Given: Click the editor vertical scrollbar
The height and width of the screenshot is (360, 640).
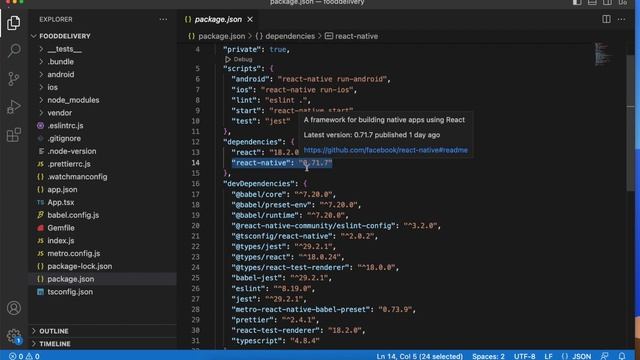Looking at the screenshot, I should pyautogui.click(x=630, y=122).
